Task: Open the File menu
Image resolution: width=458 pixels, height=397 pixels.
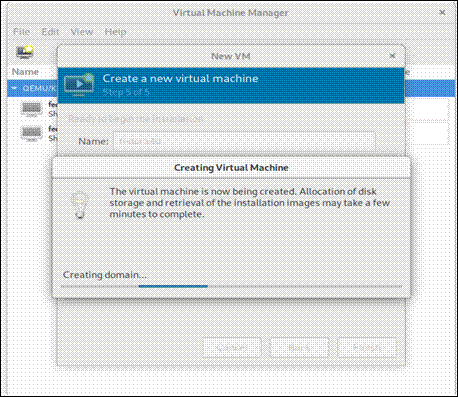Action: click(21, 32)
